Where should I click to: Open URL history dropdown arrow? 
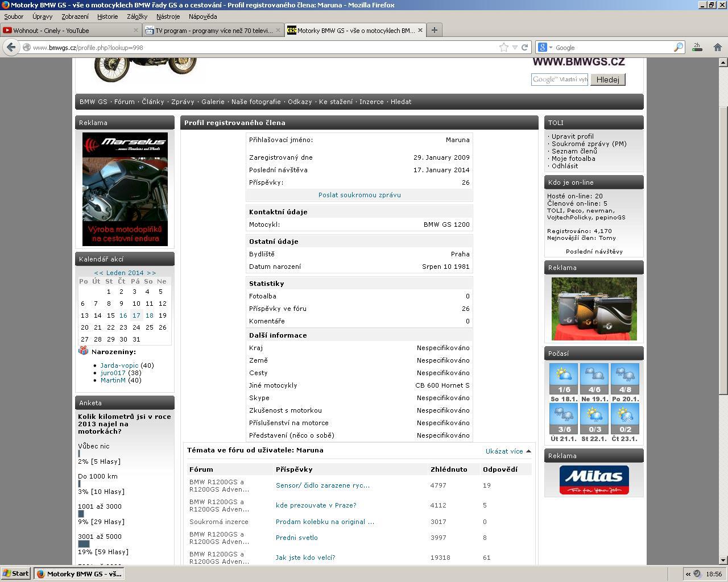pyautogui.click(x=515, y=48)
